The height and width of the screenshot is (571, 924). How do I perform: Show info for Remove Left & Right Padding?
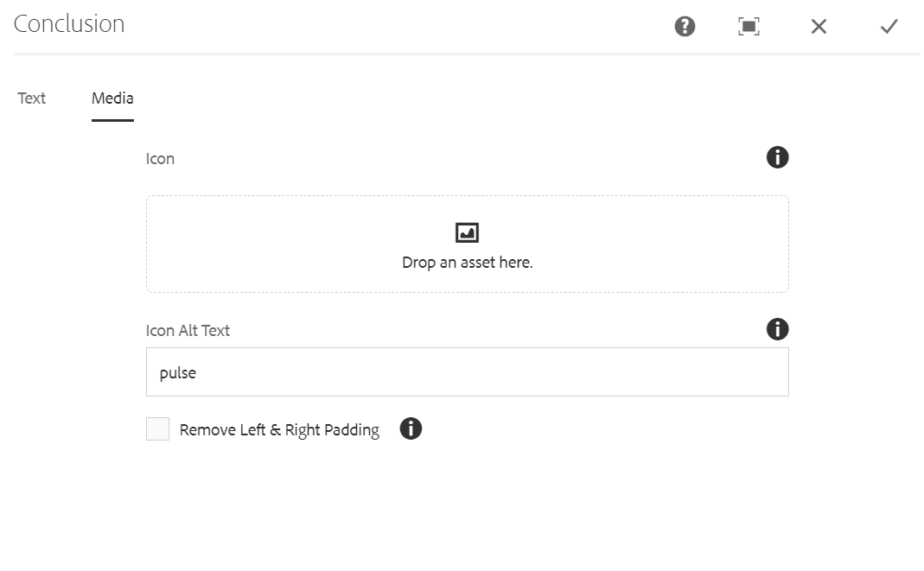[411, 428]
